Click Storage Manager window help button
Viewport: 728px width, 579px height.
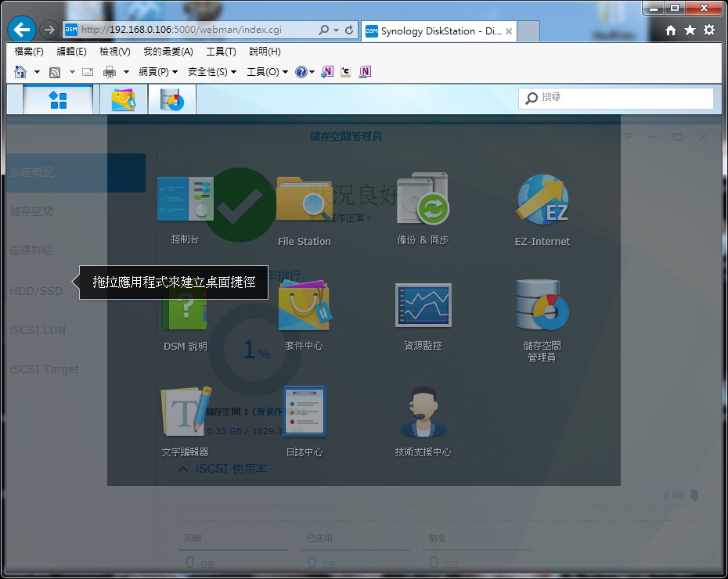(x=628, y=136)
